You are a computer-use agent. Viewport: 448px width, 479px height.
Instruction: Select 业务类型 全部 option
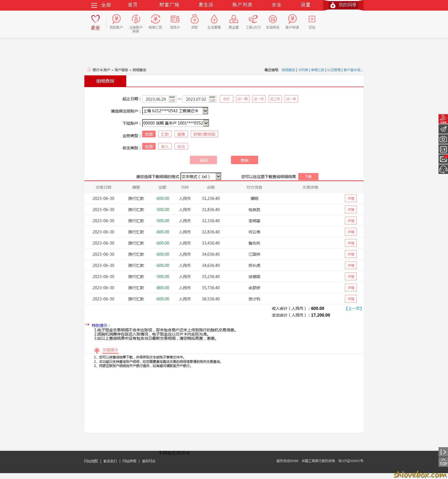(x=149, y=134)
